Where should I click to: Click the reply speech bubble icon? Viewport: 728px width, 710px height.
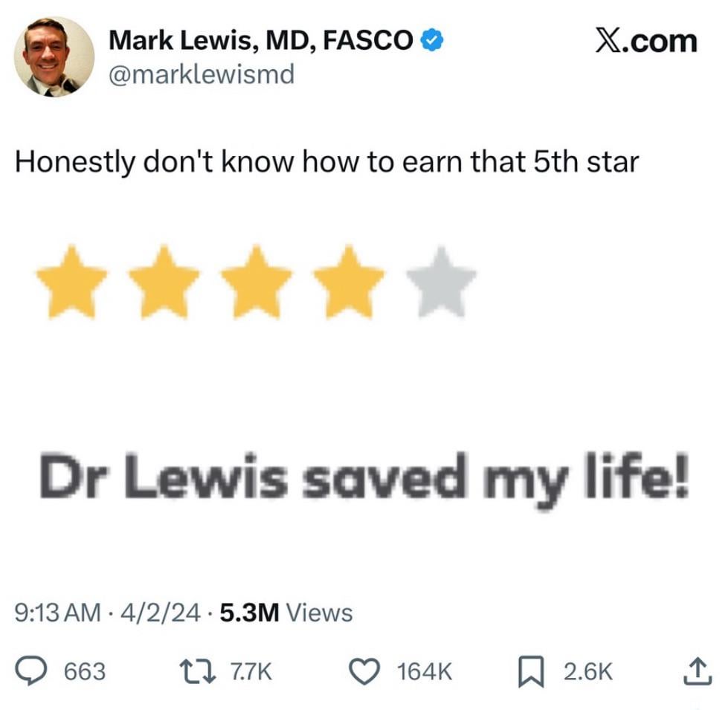point(30,671)
